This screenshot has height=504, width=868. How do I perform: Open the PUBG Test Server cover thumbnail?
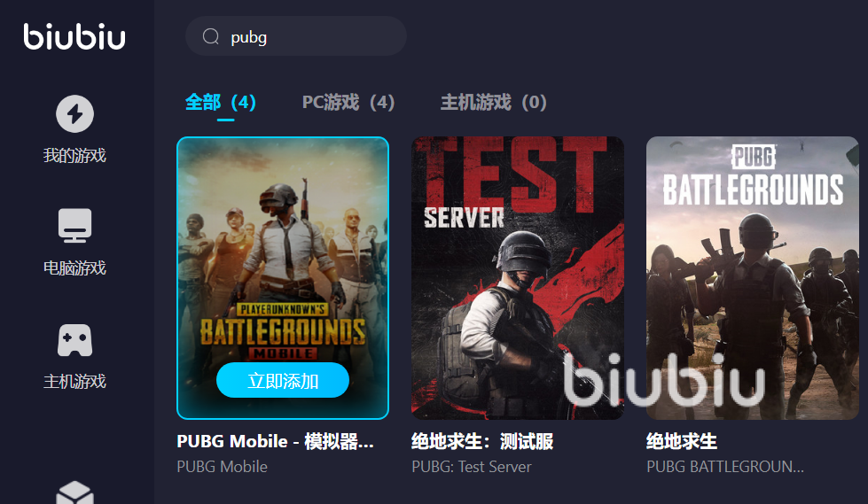click(x=518, y=278)
